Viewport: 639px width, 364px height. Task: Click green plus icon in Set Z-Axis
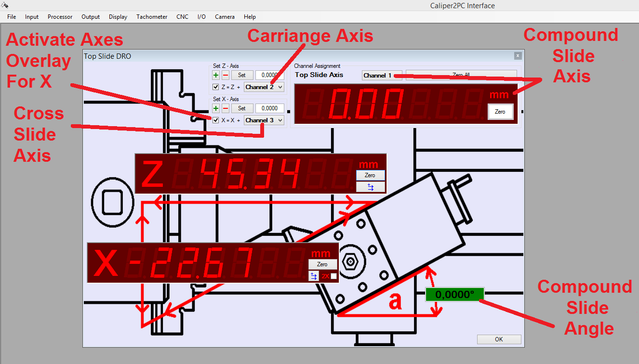[216, 75]
